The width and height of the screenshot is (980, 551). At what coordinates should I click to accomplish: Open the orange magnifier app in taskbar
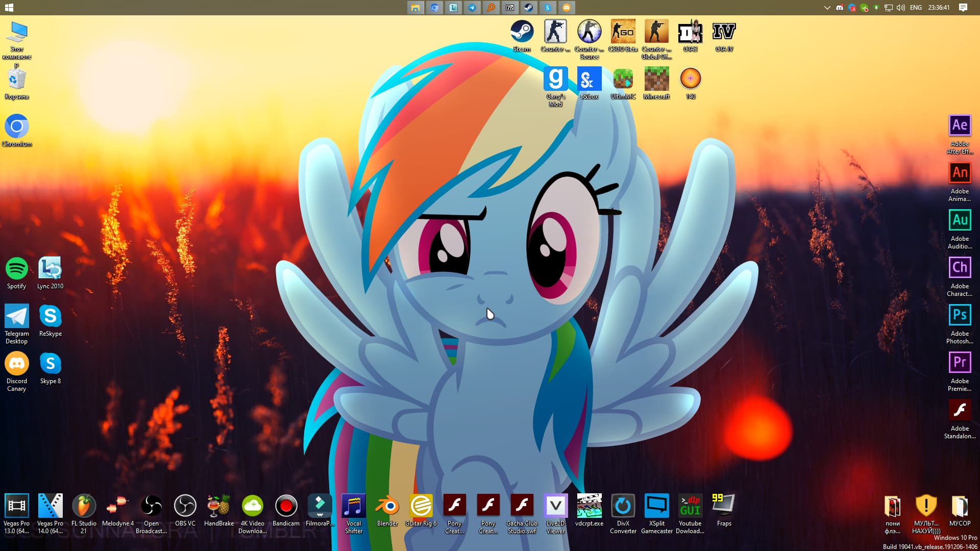coord(491,8)
